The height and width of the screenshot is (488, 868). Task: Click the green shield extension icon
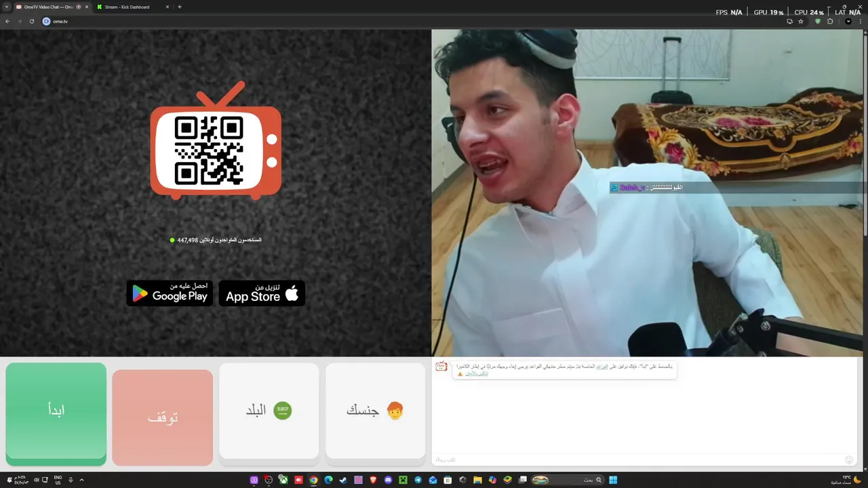(x=817, y=21)
